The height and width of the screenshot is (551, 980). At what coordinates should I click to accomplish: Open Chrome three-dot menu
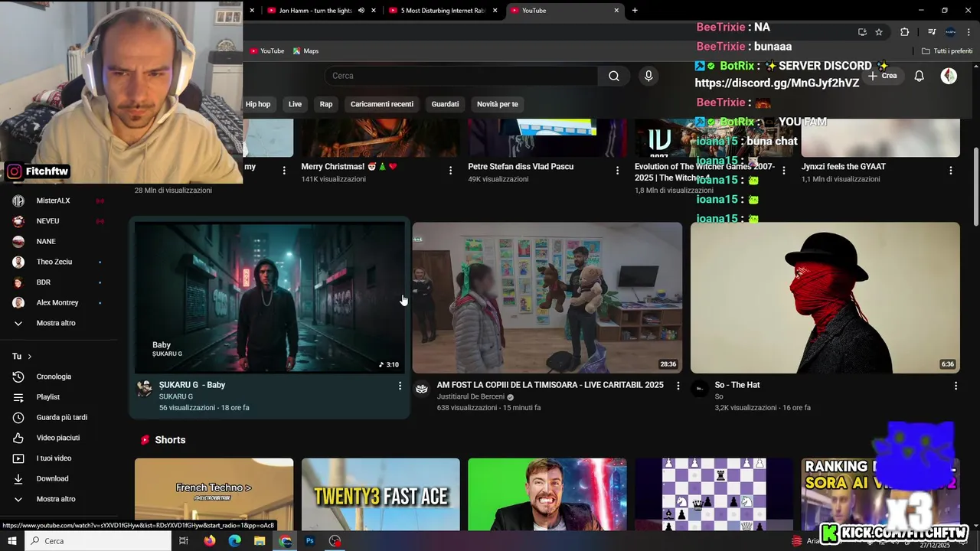[968, 32]
